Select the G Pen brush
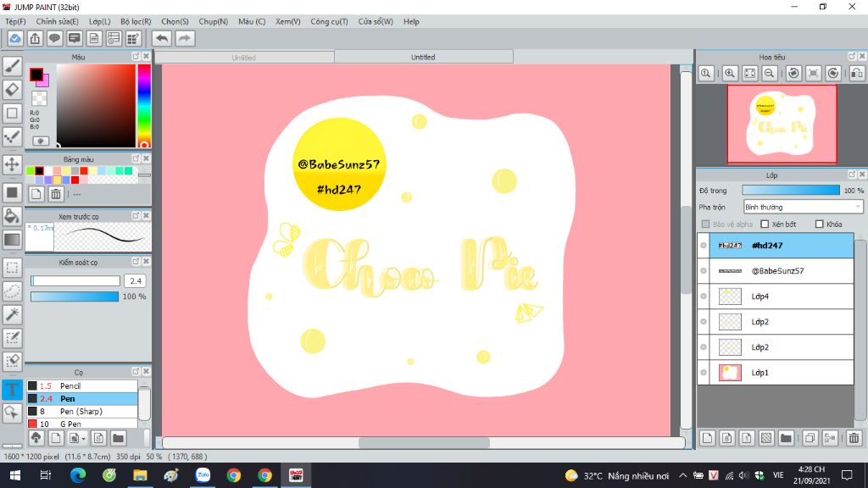868x488 pixels. pos(82,424)
